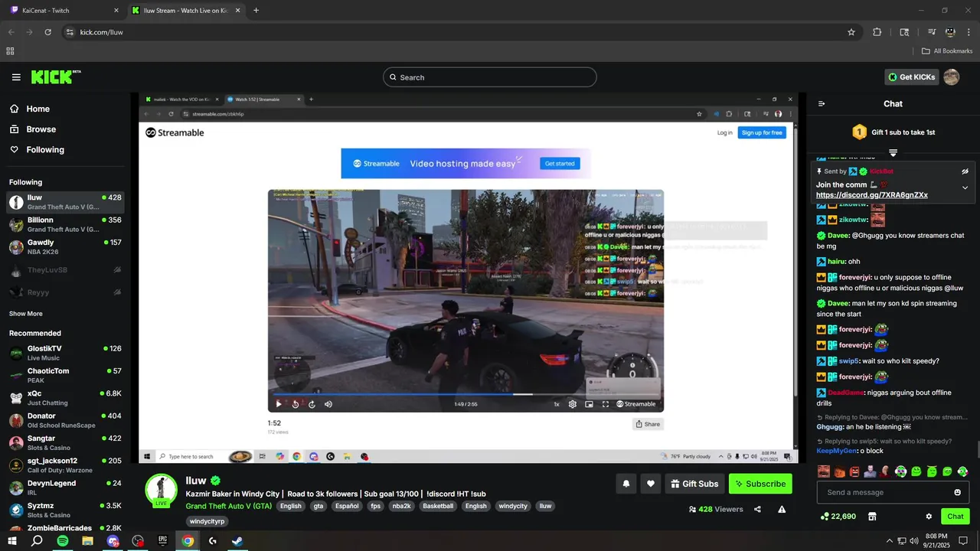Click the green Subscribe button
Viewport: 980px width, 551px height.
[x=760, y=484]
